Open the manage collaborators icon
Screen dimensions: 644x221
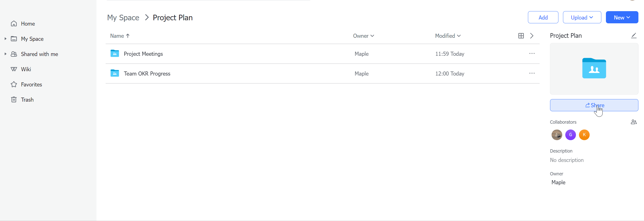click(634, 122)
